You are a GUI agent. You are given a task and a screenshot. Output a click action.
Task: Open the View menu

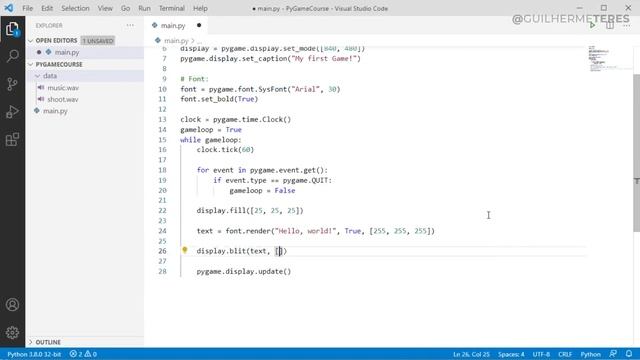105,8
